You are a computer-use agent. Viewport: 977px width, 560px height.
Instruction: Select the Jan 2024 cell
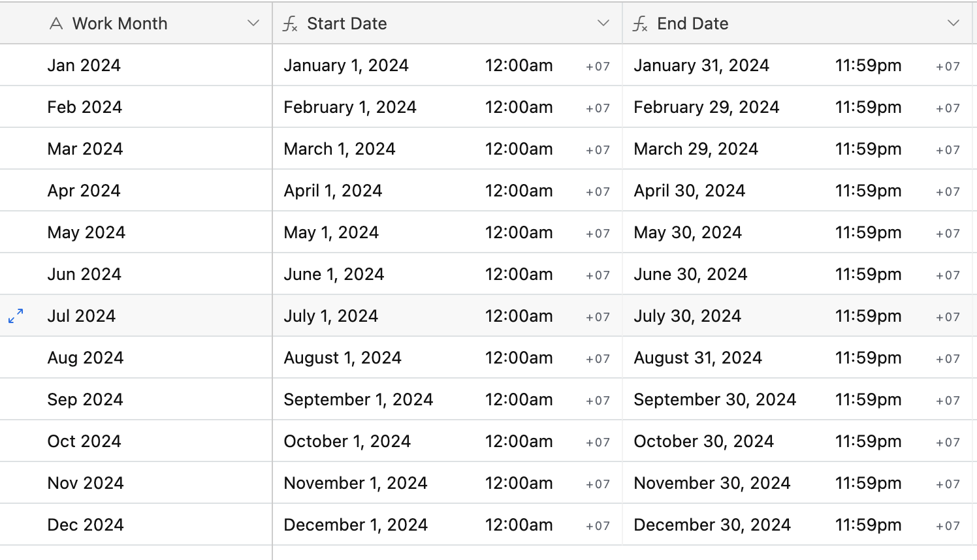[136, 65]
